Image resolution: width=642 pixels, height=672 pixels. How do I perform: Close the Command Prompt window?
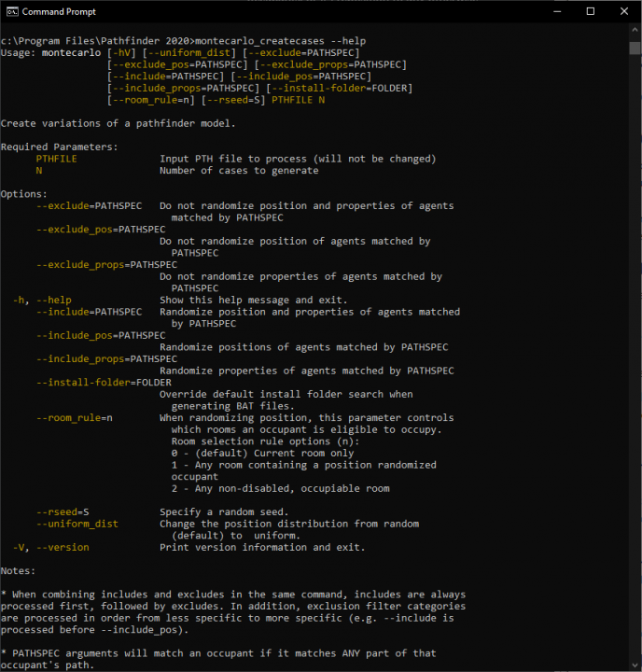coord(624,11)
